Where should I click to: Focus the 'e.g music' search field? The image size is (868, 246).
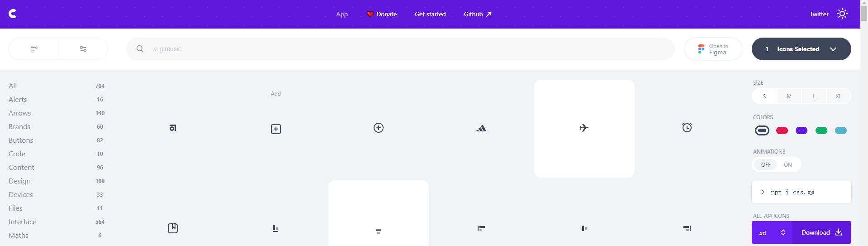coord(400,49)
